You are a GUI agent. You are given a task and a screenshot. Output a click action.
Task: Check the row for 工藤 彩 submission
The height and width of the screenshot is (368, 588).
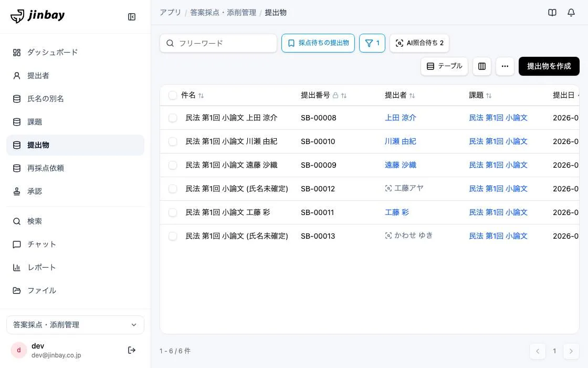pyautogui.click(x=173, y=212)
